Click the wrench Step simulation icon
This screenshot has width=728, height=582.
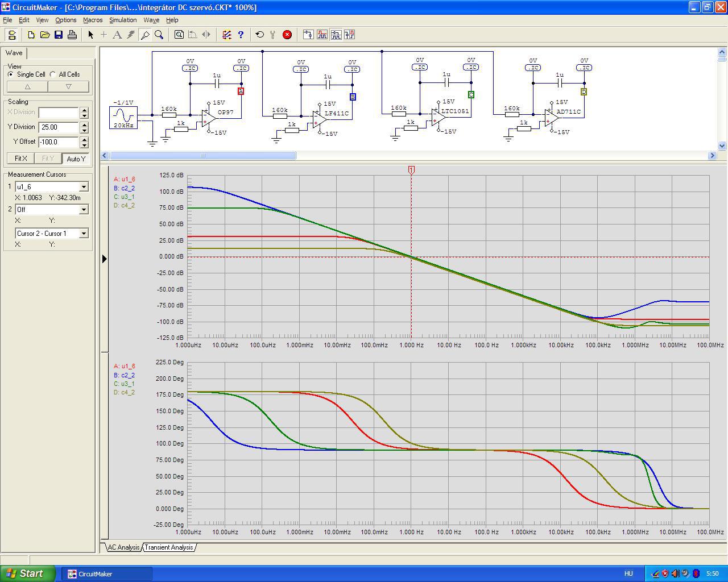[273, 35]
